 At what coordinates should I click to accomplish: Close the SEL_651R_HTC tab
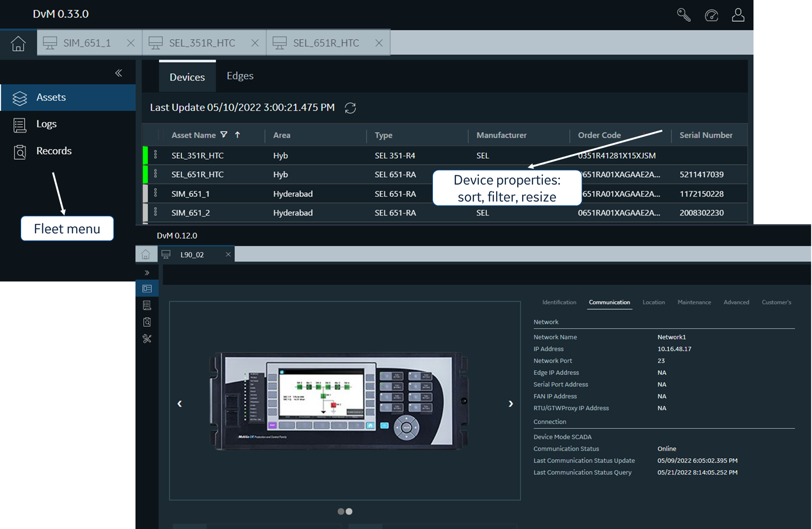tap(379, 43)
